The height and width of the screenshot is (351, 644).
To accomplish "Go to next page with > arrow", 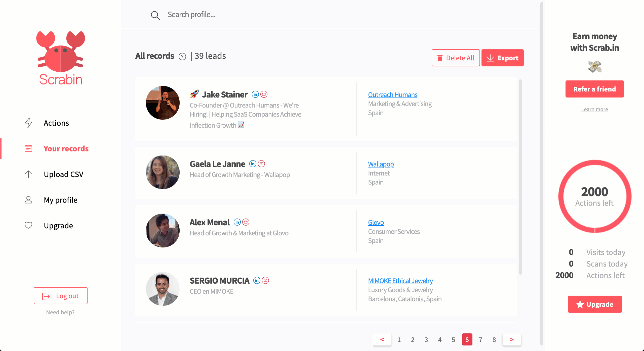I will click(512, 339).
